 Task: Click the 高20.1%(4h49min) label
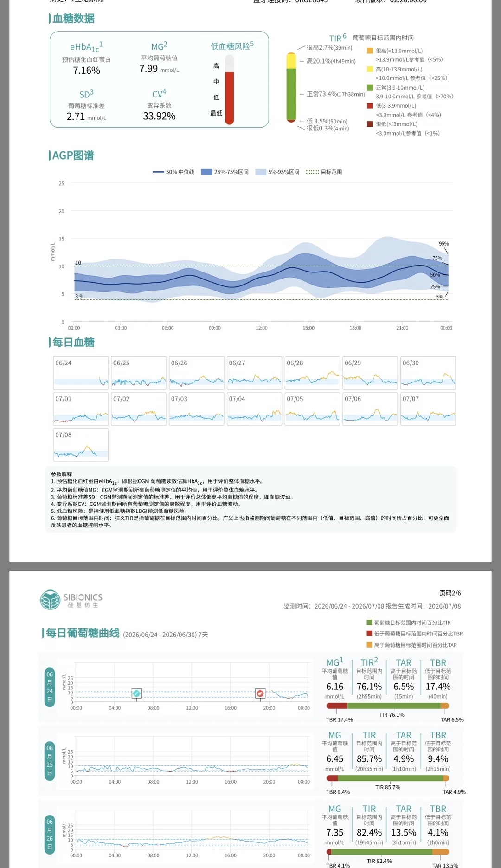331,61
